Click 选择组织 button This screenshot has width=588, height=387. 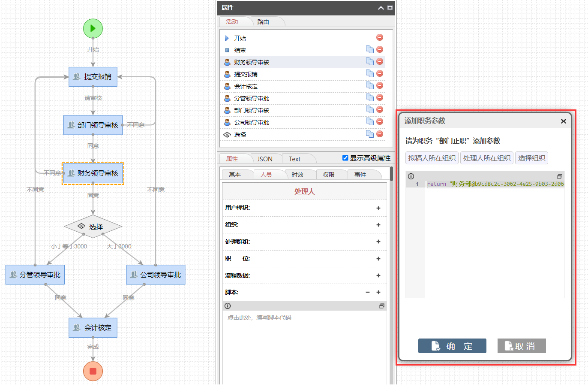531,158
